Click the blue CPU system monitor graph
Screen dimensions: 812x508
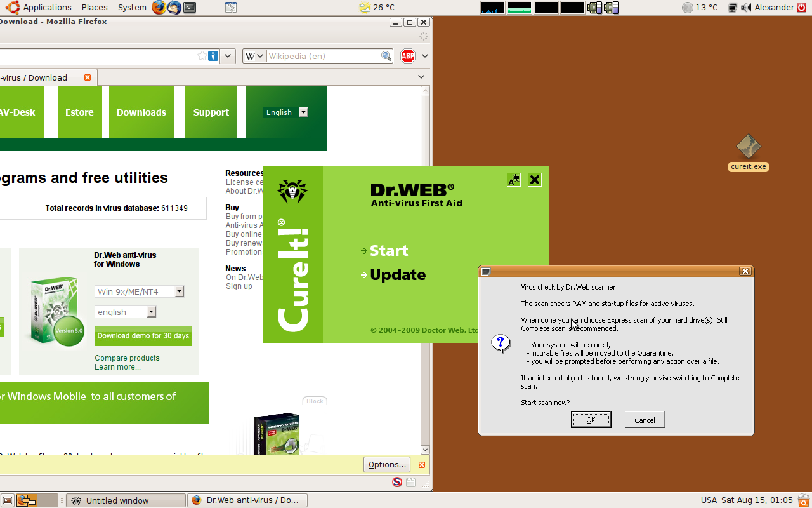pos(493,8)
